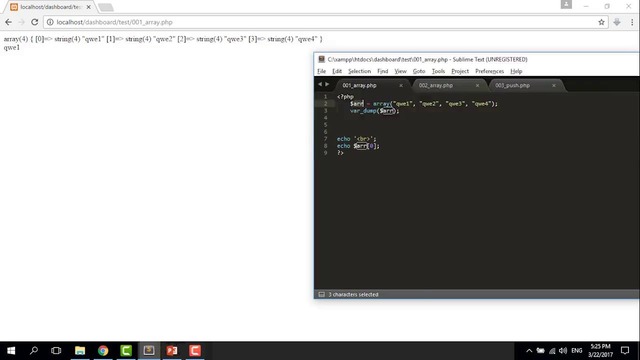Viewport: 640px width, 360px height.
Task: Click the '3 characters selected' status text
Action: click(353, 294)
